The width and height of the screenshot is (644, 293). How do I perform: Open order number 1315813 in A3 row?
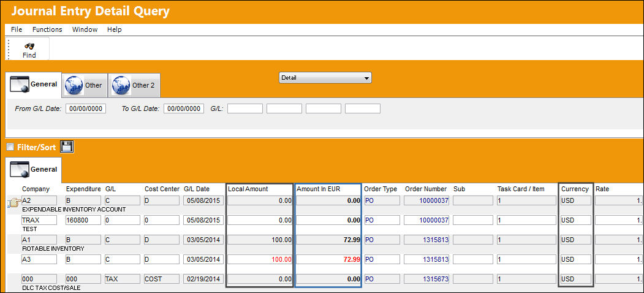click(426, 259)
